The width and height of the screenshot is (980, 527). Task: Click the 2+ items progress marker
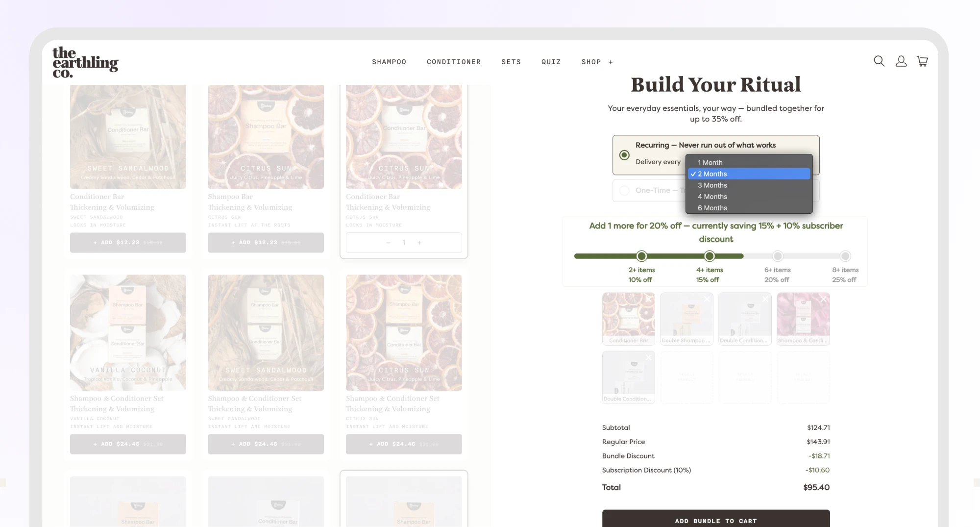(641, 256)
